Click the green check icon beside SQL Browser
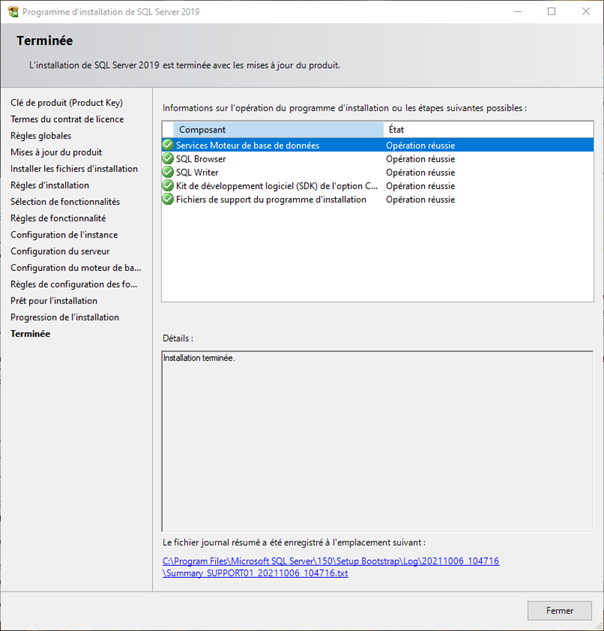 coord(168,159)
